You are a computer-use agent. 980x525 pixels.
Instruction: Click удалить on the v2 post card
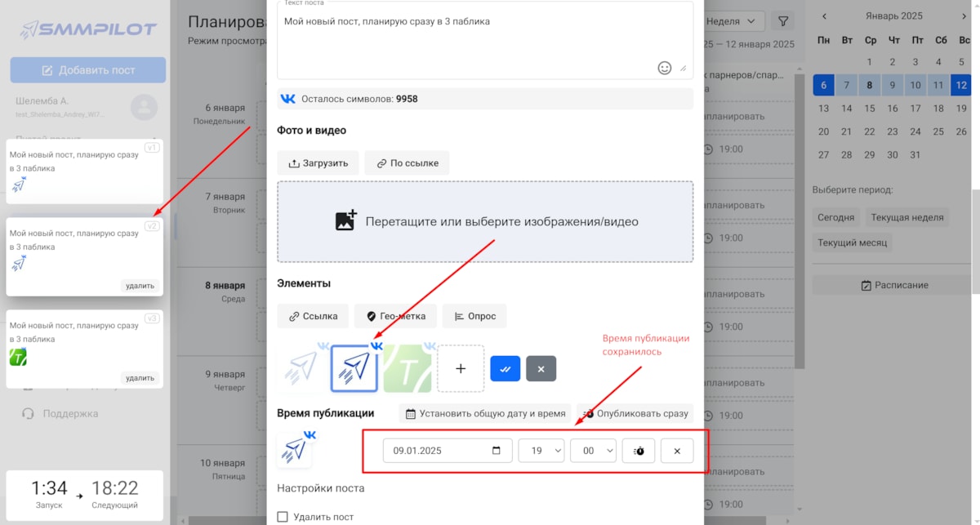tap(140, 286)
